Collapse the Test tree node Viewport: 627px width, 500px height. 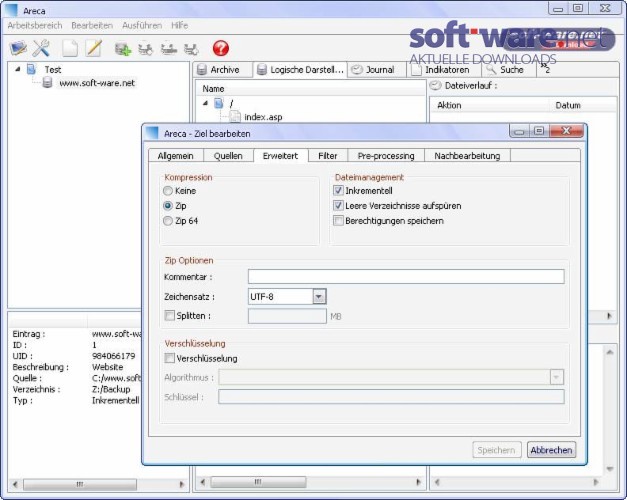pos(18,69)
